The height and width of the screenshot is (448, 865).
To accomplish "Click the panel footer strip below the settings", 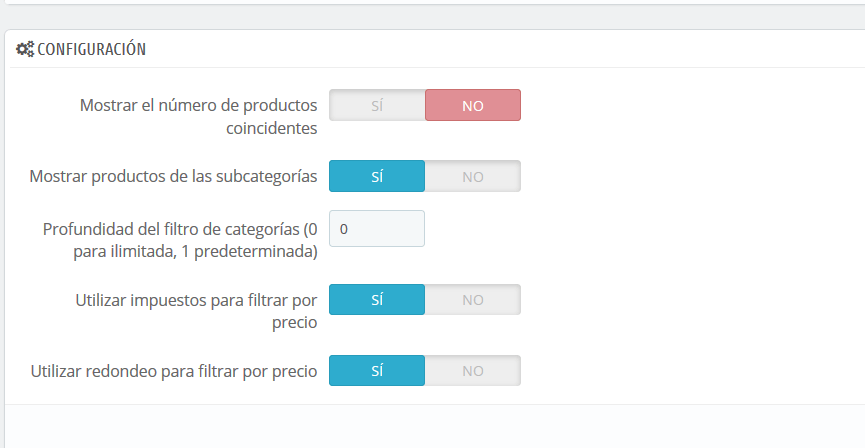I will click(435, 426).
